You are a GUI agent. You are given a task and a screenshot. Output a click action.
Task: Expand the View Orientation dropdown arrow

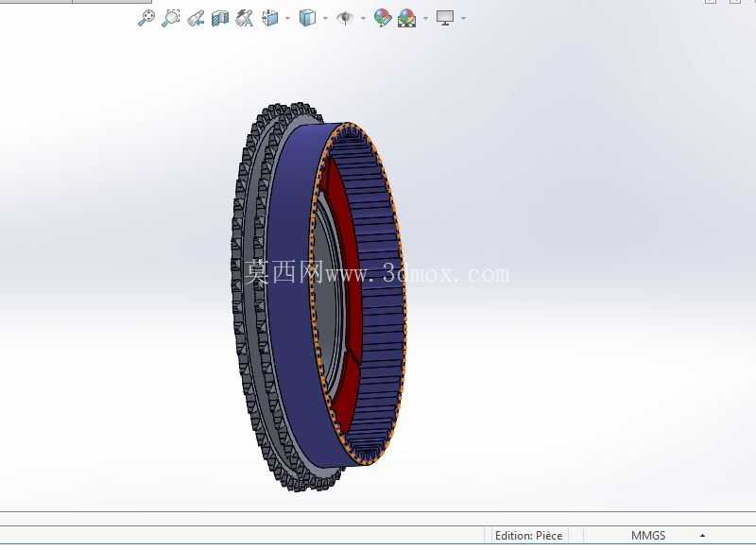tap(288, 19)
